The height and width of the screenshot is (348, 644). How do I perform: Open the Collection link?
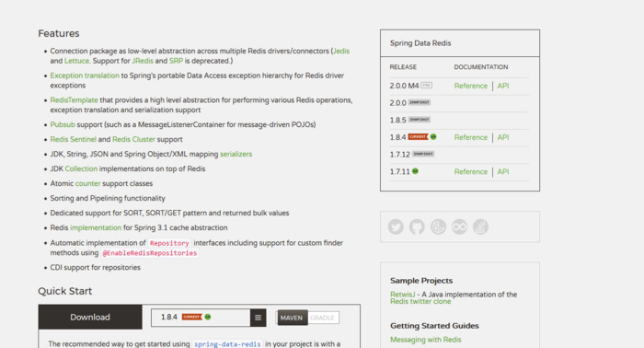coord(81,168)
